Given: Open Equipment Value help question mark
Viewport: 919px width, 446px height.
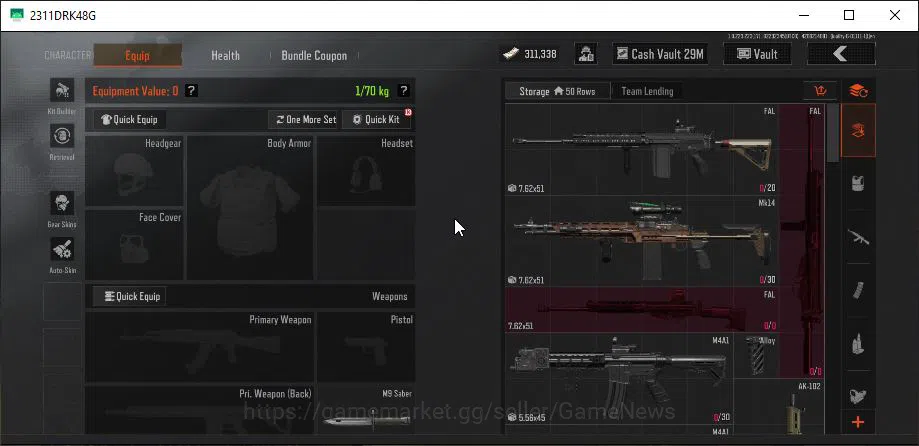Looking at the screenshot, I should [191, 91].
